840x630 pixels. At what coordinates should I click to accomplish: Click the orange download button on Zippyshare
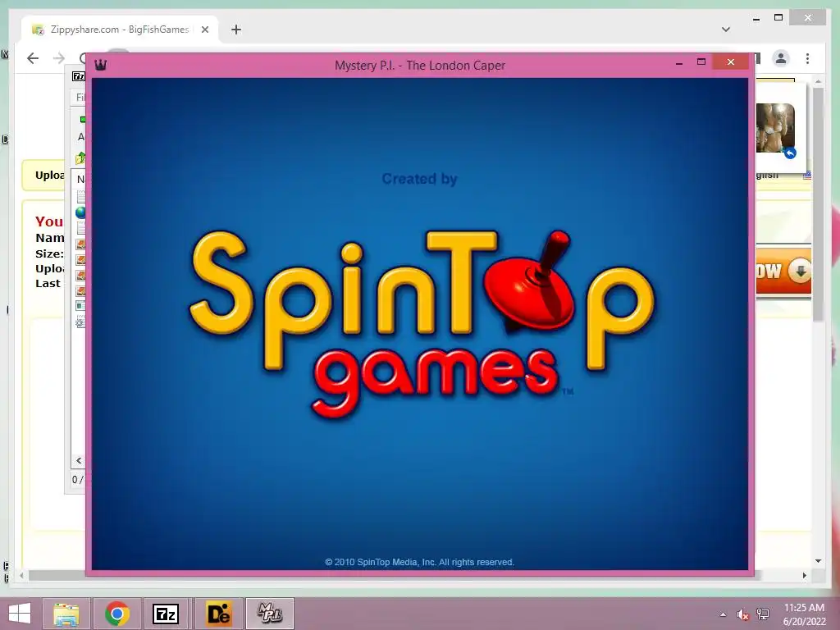pos(783,271)
